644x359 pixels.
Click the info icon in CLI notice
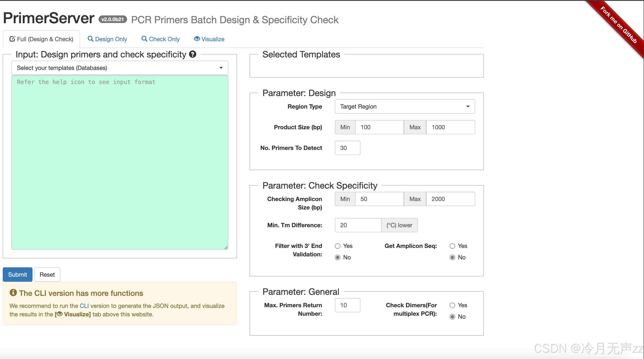[13, 292]
